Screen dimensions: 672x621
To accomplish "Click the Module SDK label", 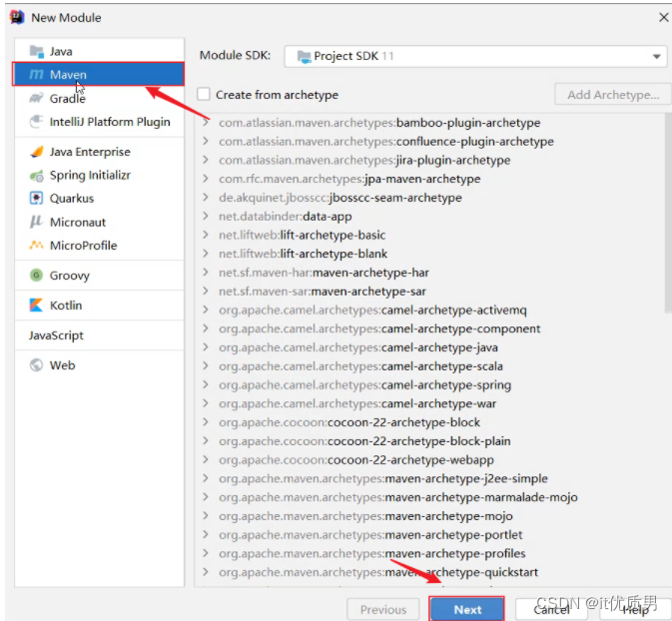I will 235,55.
